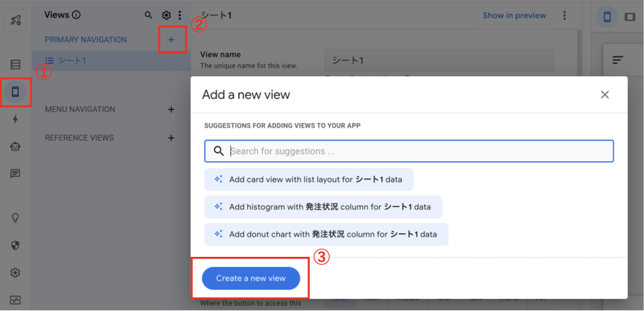Open the Chat apps robot icon
Viewport: 644px width, 311px height.
pos(16,146)
